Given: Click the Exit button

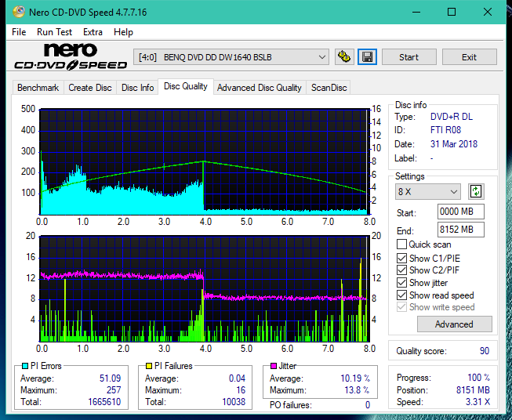Looking at the screenshot, I should click(469, 57).
